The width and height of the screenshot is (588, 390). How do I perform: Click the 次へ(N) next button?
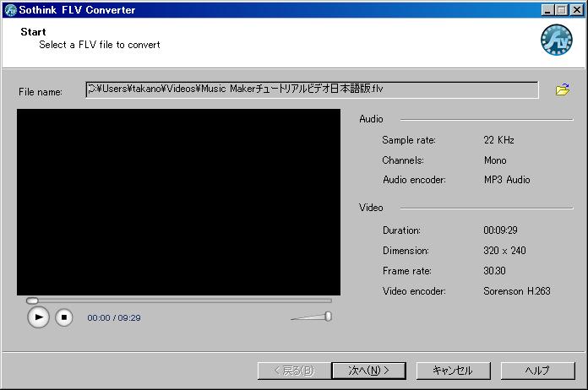tap(368, 371)
